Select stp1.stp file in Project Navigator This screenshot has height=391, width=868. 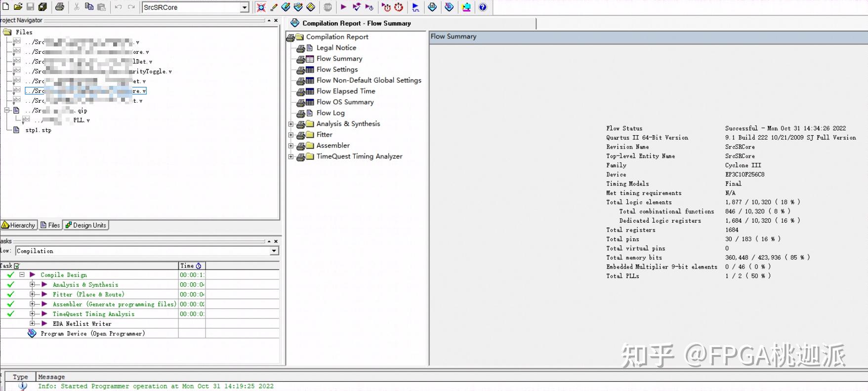(x=38, y=130)
